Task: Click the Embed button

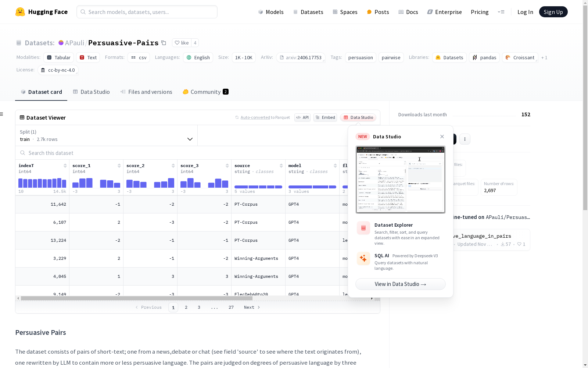Action: pyautogui.click(x=325, y=117)
